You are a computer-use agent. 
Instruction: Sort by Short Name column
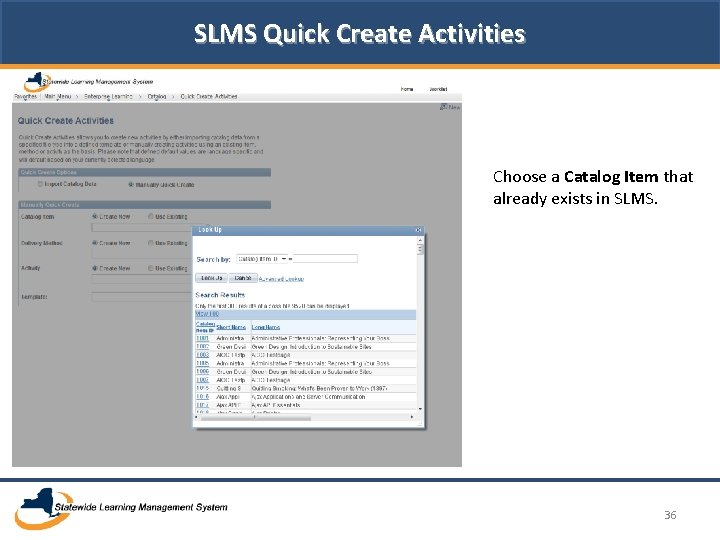(231, 327)
